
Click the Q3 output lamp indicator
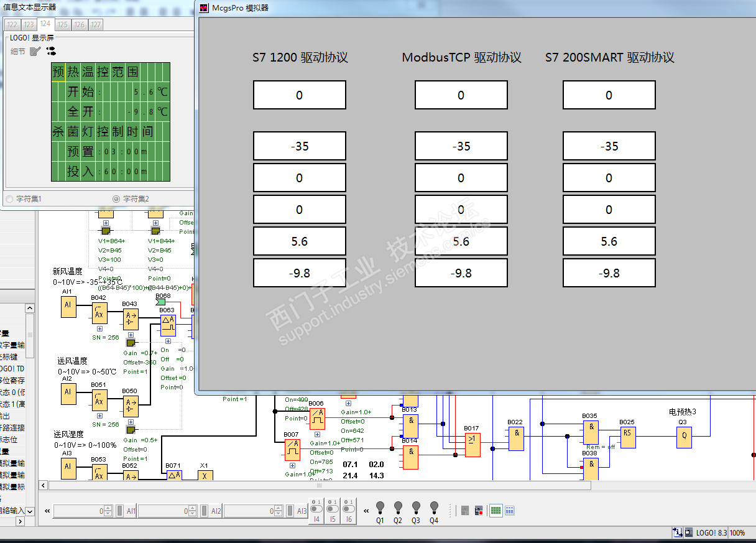point(416,507)
